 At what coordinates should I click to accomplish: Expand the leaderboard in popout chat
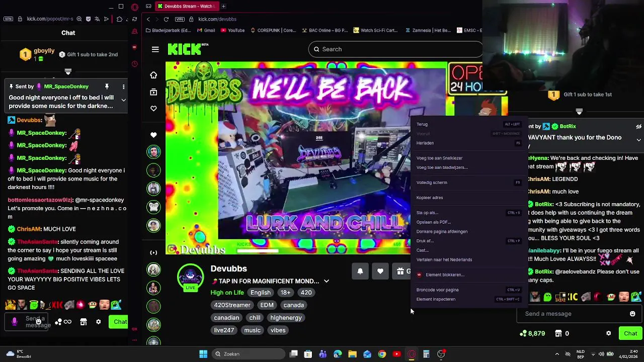pos(68,72)
